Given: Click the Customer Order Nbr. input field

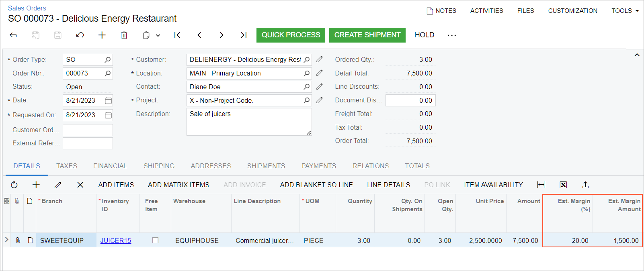Looking at the screenshot, I should (x=88, y=130).
